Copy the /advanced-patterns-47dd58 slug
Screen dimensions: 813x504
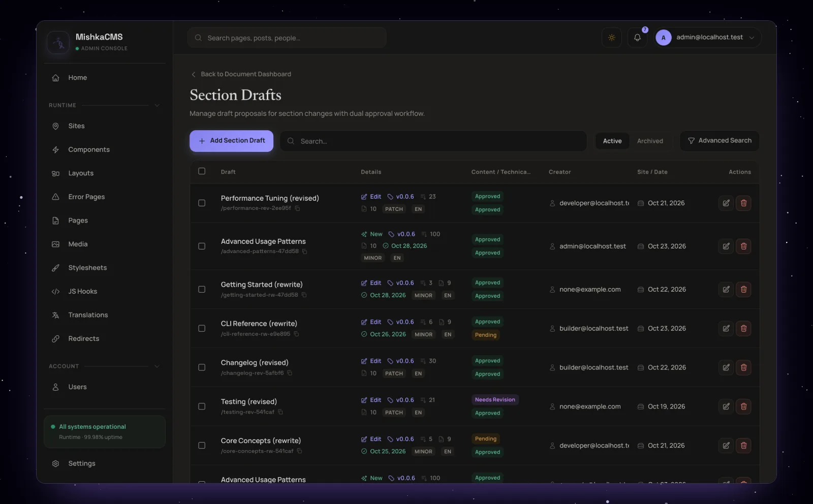point(305,251)
